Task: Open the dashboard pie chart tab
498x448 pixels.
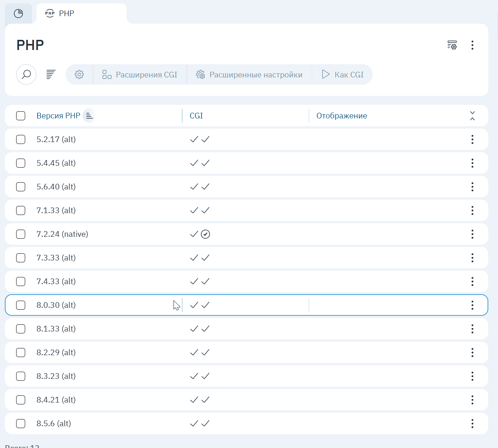Action: [x=18, y=14]
